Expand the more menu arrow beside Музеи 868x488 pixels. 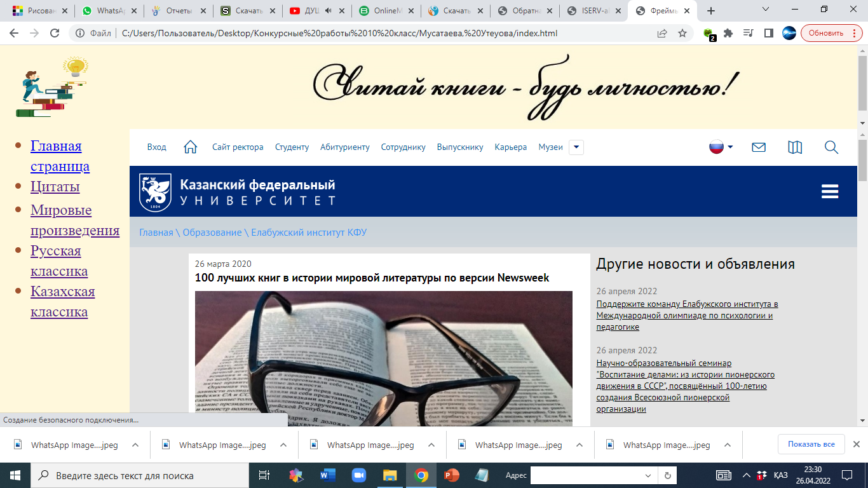(576, 147)
